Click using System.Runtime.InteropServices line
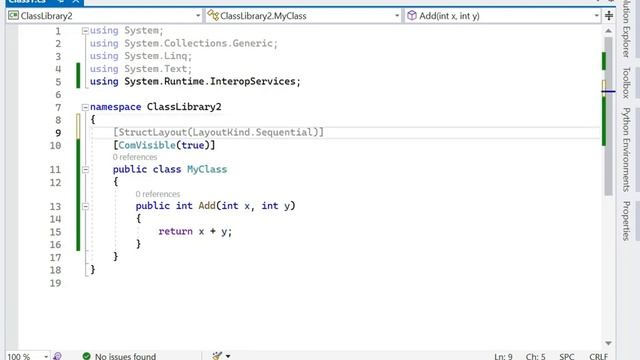 pyautogui.click(x=195, y=81)
